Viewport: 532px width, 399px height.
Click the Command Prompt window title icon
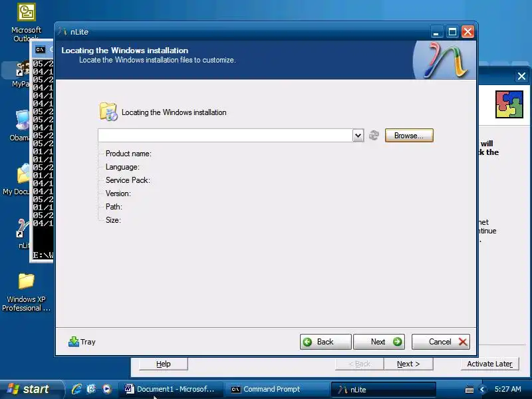pyautogui.click(x=40, y=49)
